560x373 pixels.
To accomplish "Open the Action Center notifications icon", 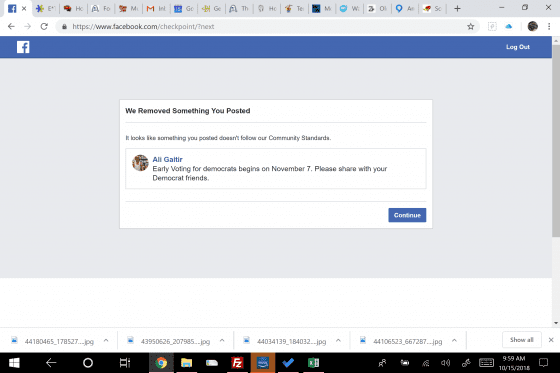I will (543, 363).
